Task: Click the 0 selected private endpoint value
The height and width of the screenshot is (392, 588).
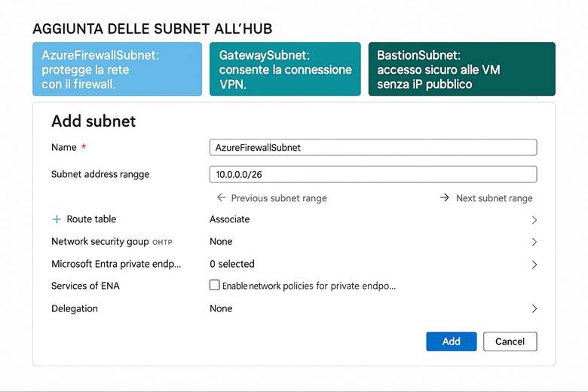Action: 232,265
